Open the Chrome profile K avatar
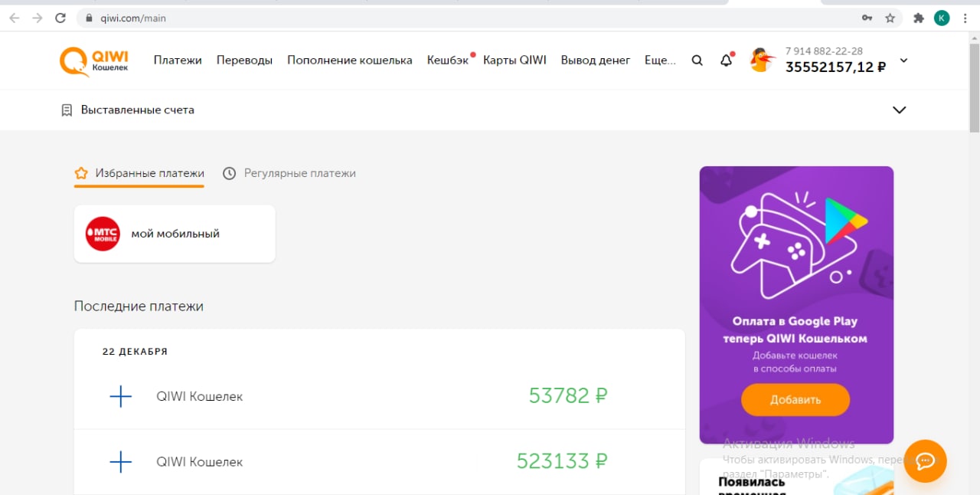Screen dimensions: 980x495 coord(942,18)
